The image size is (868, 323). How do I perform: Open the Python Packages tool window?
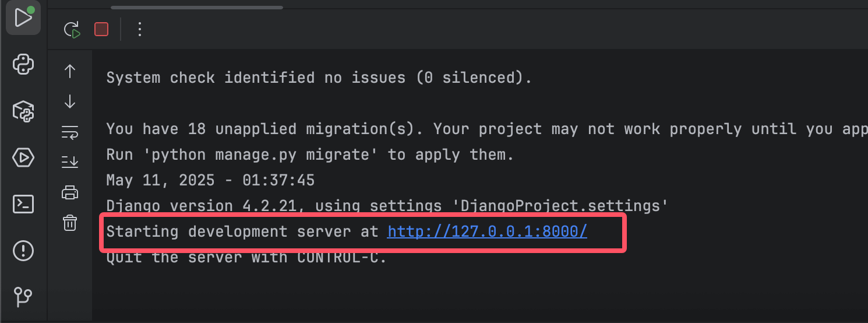pyautogui.click(x=23, y=111)
